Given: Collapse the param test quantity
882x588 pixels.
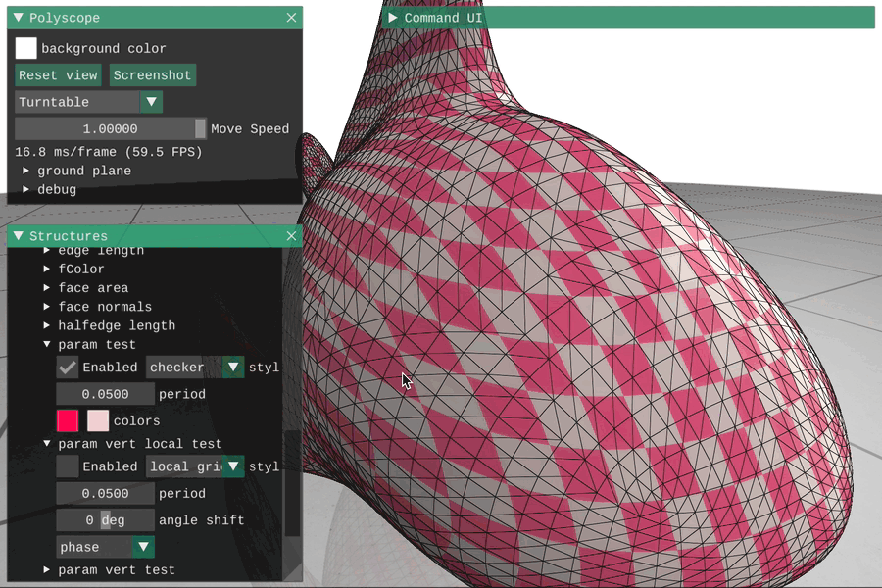Looking at the screenshot, I should coord(46,344).
